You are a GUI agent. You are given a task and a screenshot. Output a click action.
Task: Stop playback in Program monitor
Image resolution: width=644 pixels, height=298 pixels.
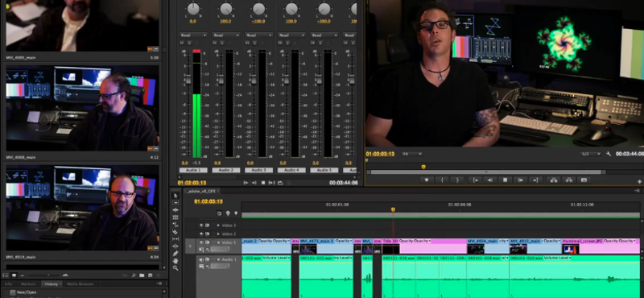(506, 180)
